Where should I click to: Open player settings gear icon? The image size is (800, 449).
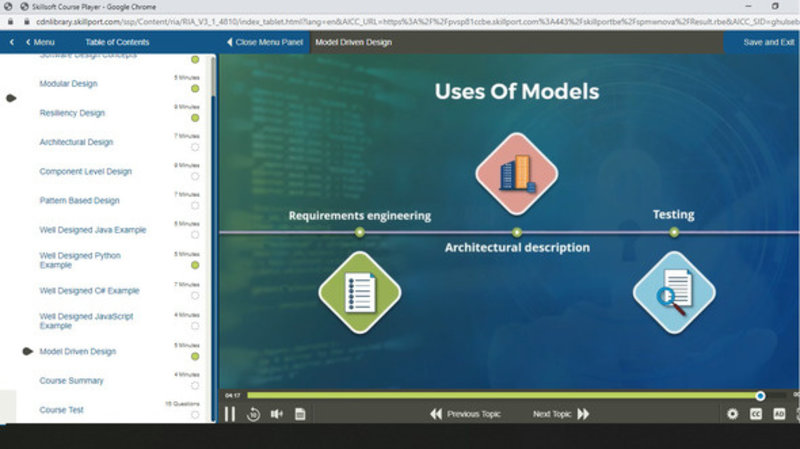732,414
